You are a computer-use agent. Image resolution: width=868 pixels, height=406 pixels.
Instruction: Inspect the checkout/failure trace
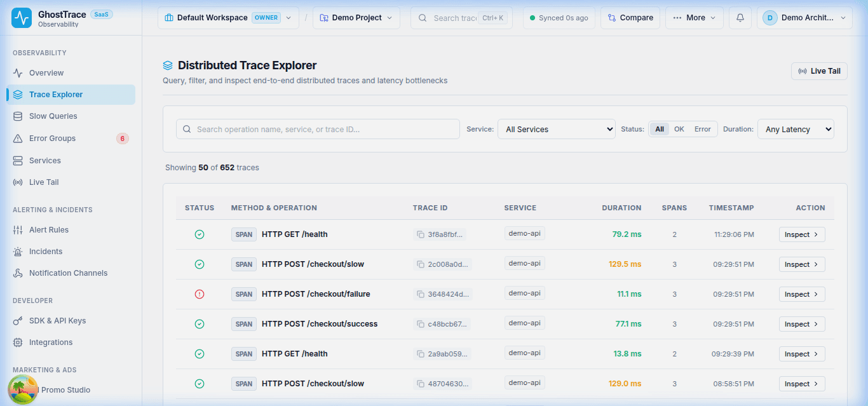point(802,294)
